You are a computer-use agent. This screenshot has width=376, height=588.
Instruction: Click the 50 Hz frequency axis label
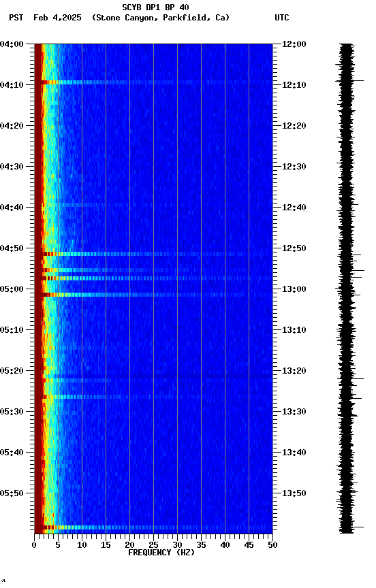(272, 545)
